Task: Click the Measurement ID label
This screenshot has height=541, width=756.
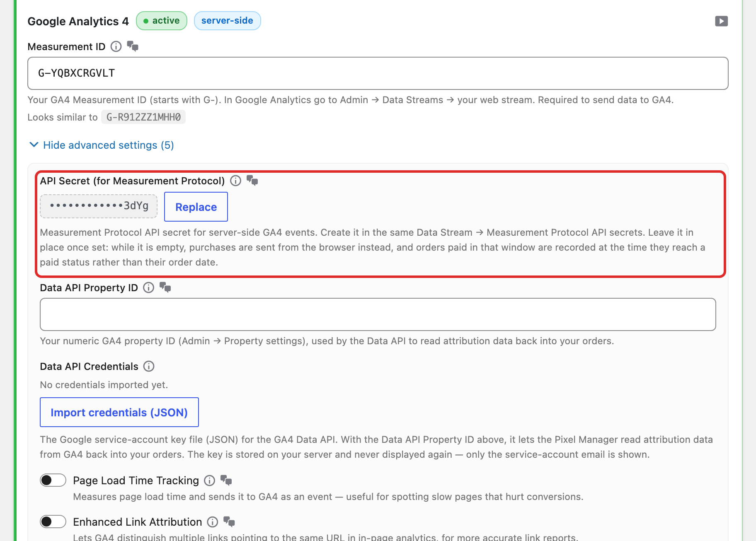Action: [x=66, y=47]
